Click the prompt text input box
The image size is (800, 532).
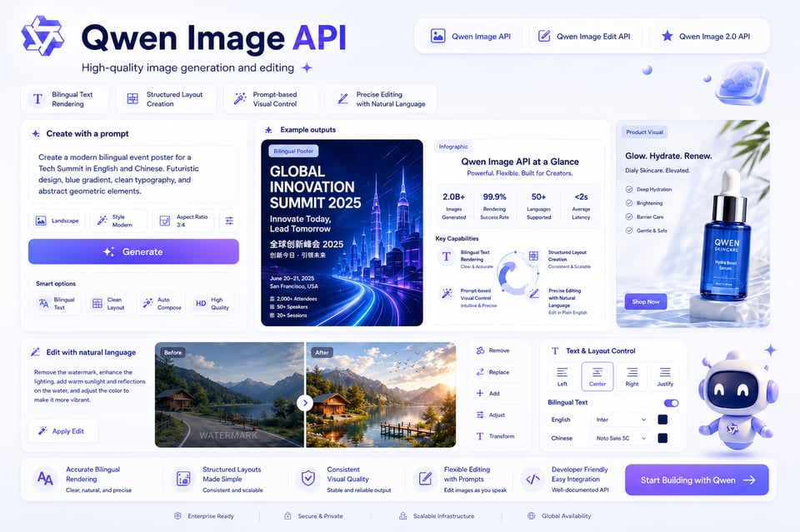click(x=133, y=174)
